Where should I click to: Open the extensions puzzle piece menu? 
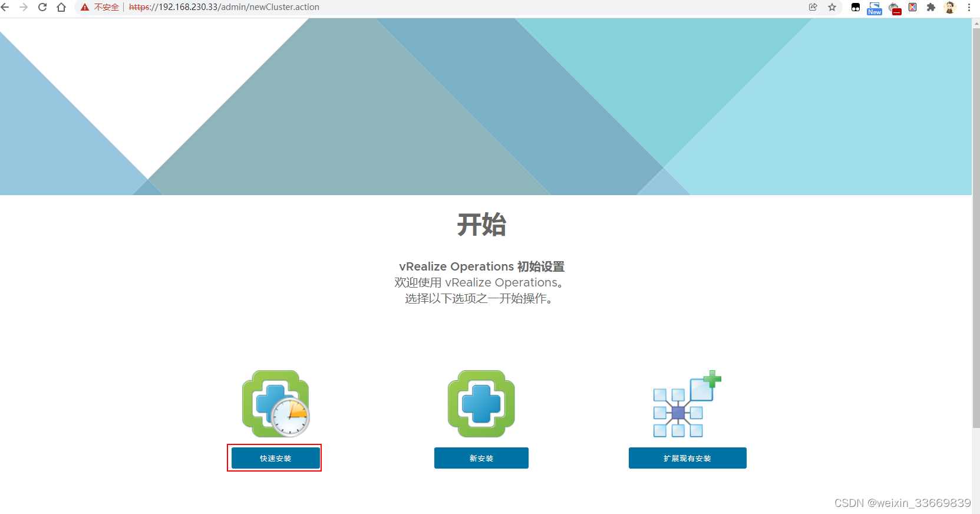931,7
